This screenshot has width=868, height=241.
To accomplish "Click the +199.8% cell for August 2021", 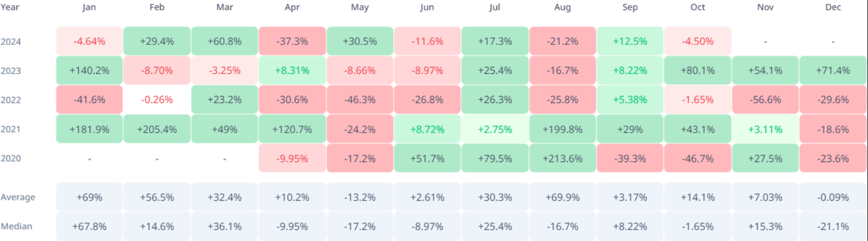I will [x=562, y=129].
